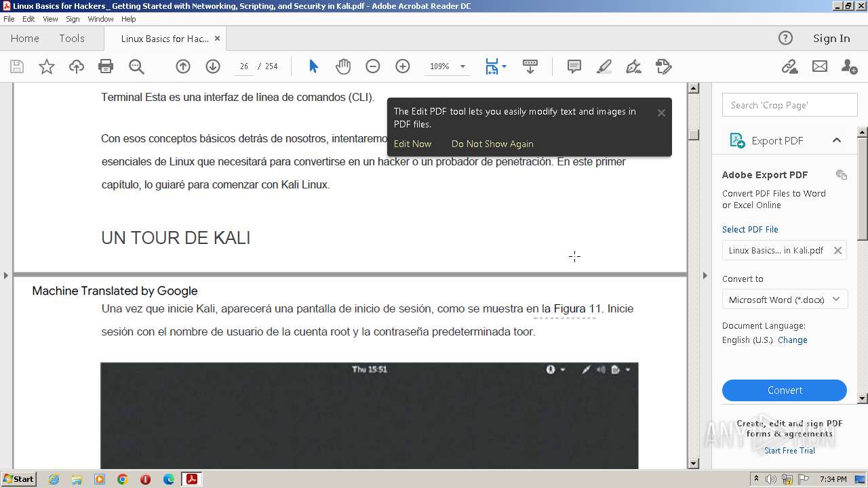Select the Highlight text pen tool

coord(604,66)
